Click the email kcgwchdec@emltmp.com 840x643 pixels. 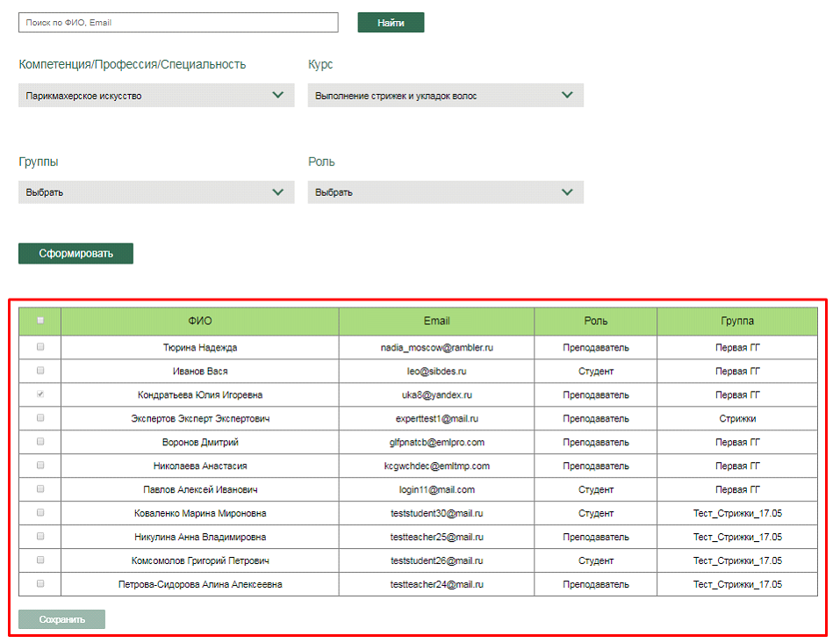pyautogui.click(x=436, y=466)
